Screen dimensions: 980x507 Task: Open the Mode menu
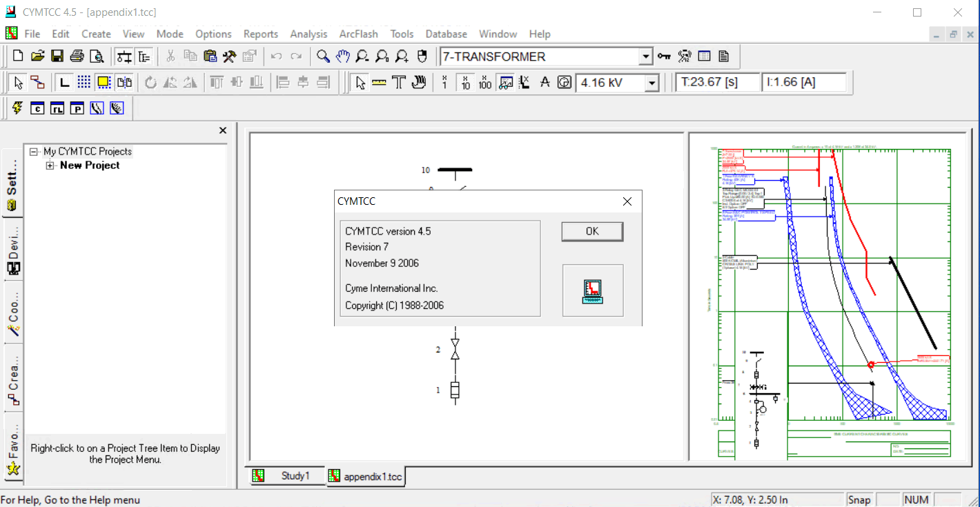click(x=170, y=34)
